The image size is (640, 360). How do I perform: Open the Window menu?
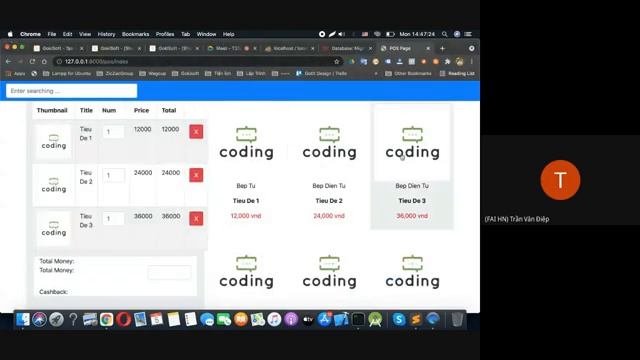[x=206, y=34]
